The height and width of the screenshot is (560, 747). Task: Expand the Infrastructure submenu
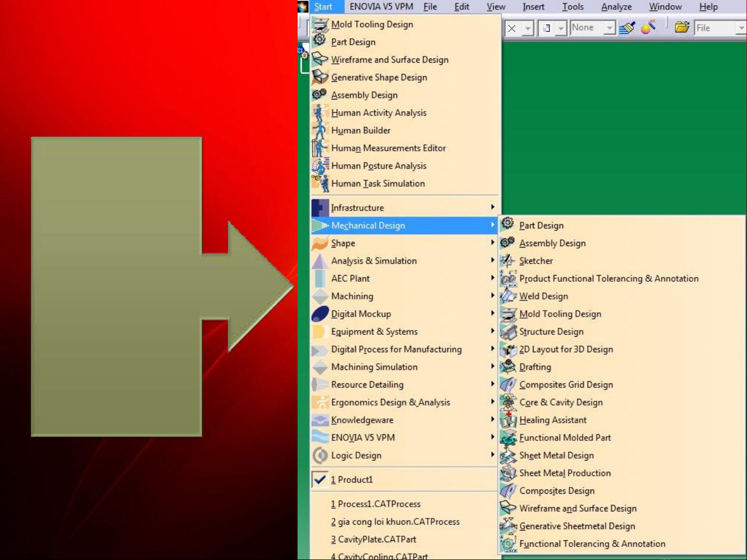coord(405,208)
